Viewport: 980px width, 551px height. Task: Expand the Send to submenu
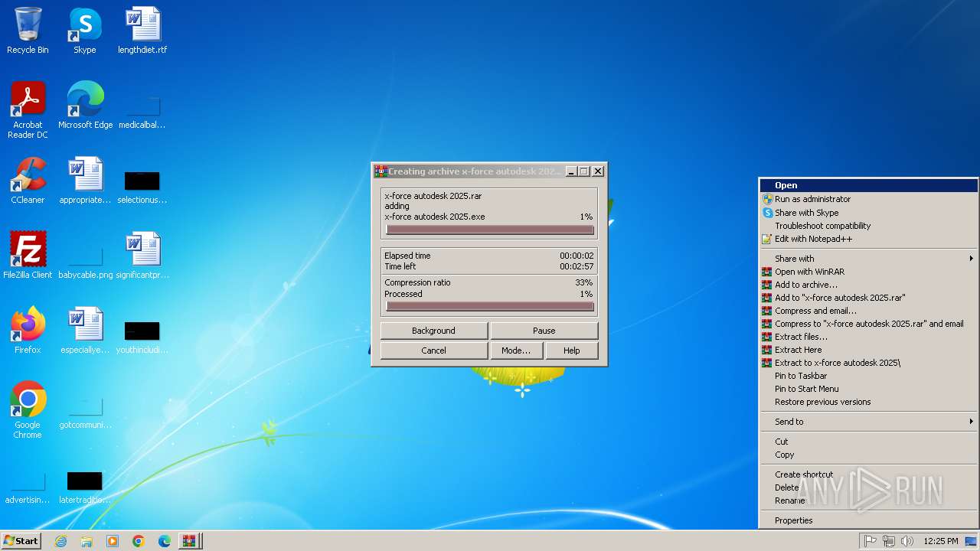pyautogui.click(x=868, y=422)
